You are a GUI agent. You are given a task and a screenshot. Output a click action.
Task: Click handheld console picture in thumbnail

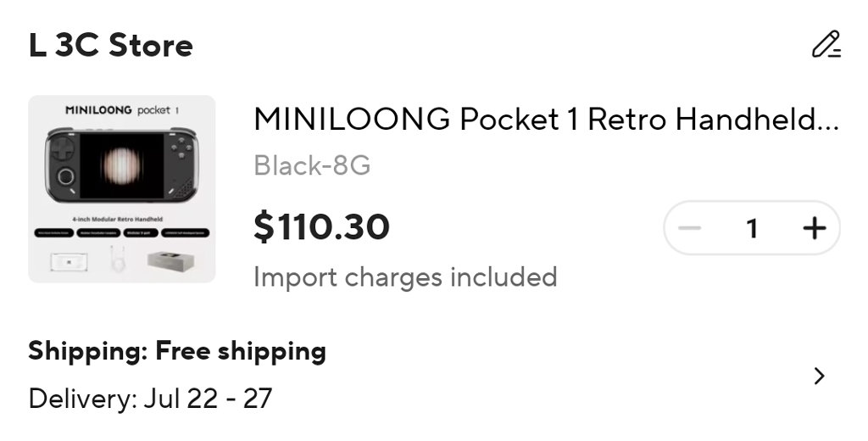tap(122, 165)
